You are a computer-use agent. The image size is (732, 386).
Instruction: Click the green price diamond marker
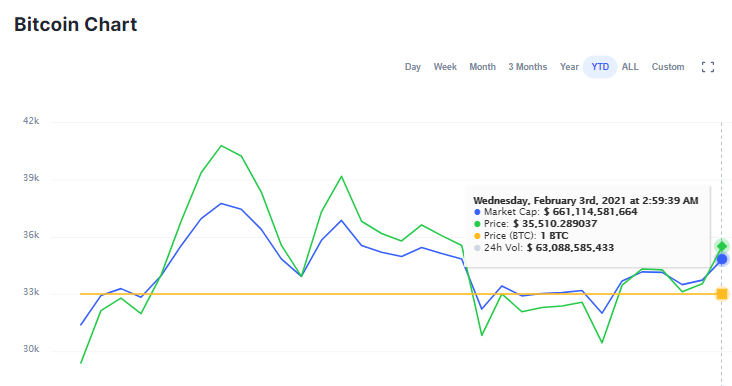[722, 246]
